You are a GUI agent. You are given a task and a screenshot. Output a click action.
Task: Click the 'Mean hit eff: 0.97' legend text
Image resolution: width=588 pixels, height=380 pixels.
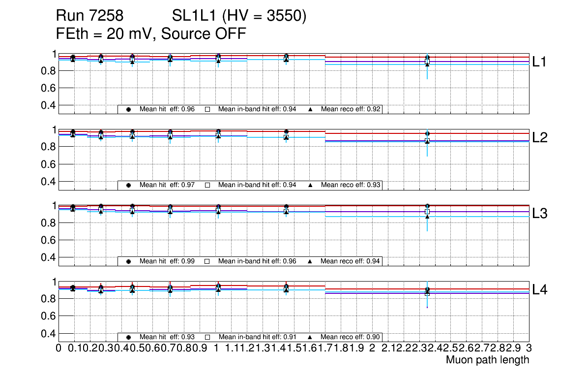[167, 185]
